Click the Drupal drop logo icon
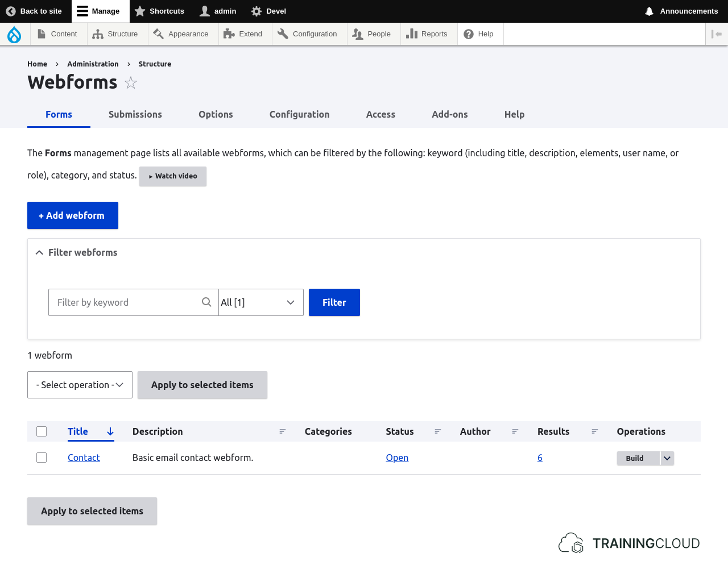Screen dimensions: 728x582 tap(14, 34)
